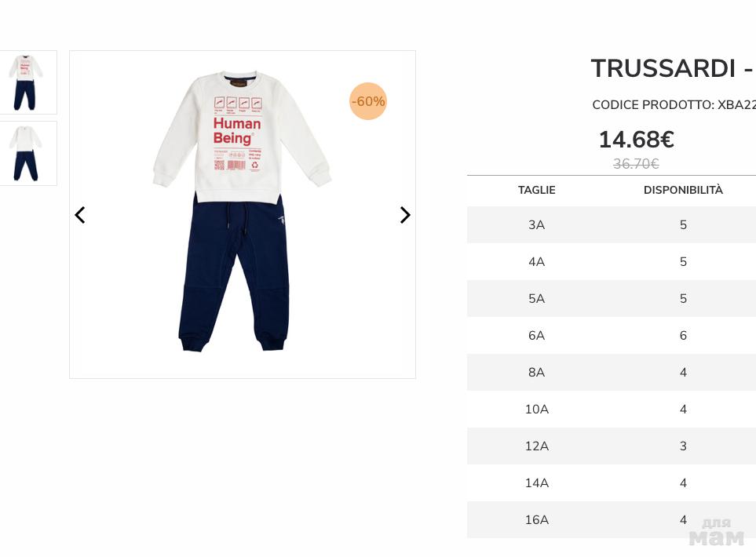This screenshot has height=557, width=756.
Task: Click the 14.68€ sale price
Action: 636,140
